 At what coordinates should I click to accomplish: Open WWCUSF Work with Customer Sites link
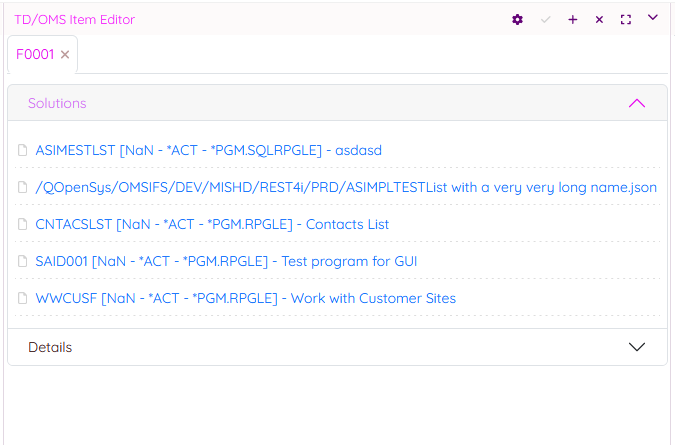(x=245, y=298)
